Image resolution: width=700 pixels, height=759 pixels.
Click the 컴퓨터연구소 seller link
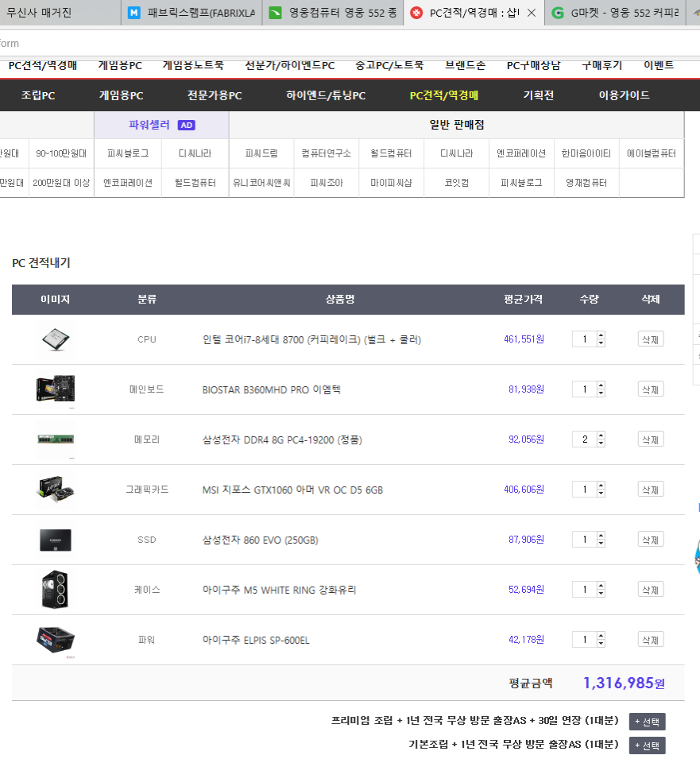click(327, 153)
